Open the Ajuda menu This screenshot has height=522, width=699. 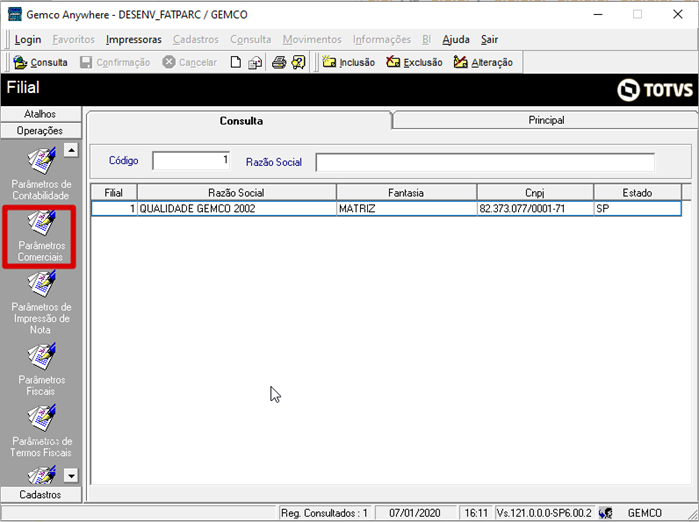456,40
